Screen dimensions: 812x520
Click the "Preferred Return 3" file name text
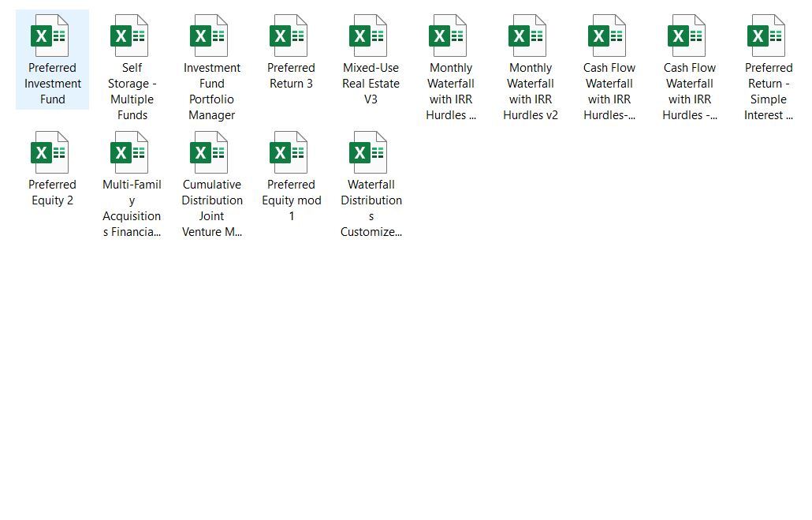click(x=291, y=76)
